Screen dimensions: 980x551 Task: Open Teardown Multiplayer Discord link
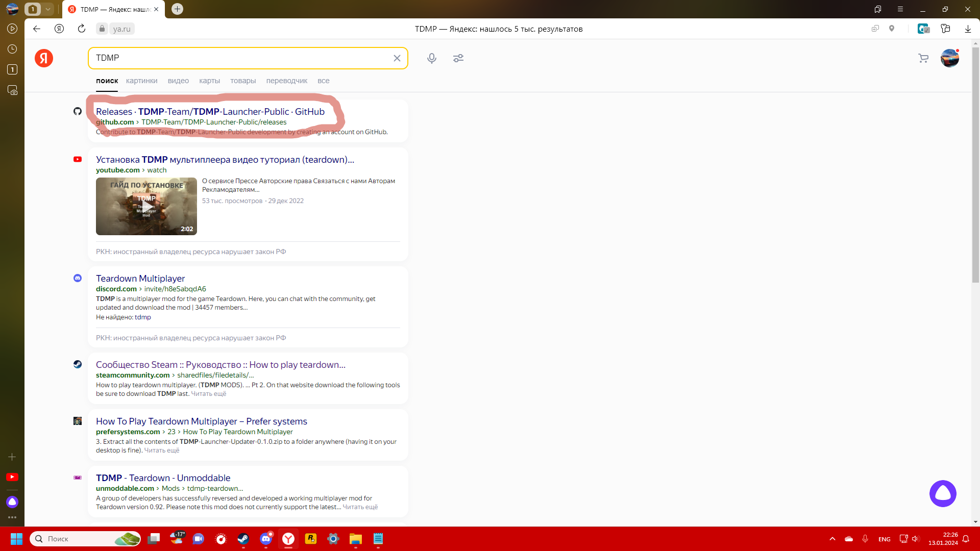coord(140,279)
